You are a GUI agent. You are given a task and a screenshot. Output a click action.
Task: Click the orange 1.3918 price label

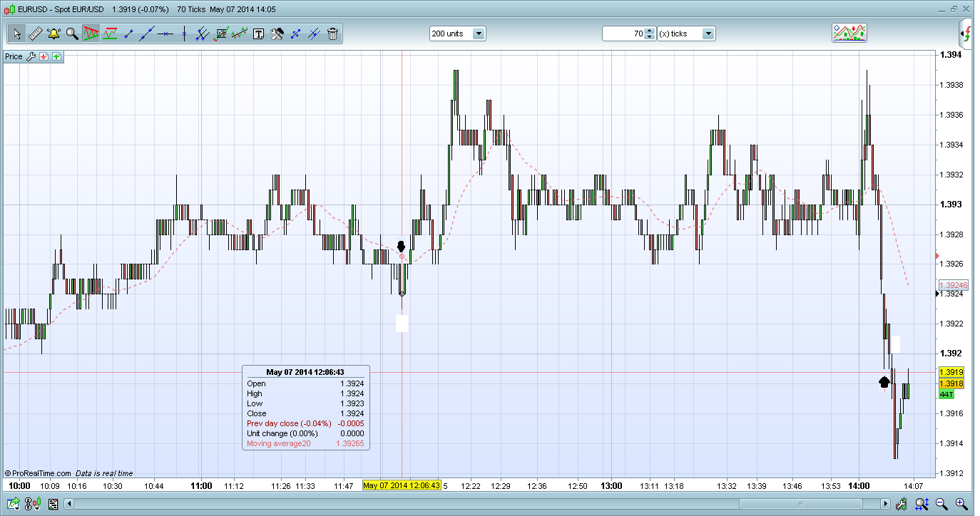(x=951, y=383)
